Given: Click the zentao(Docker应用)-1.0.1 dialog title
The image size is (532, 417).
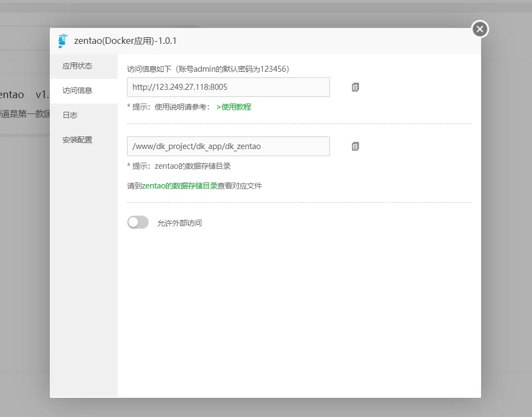Looking at the screenshot, I should (x=125, y=41).
